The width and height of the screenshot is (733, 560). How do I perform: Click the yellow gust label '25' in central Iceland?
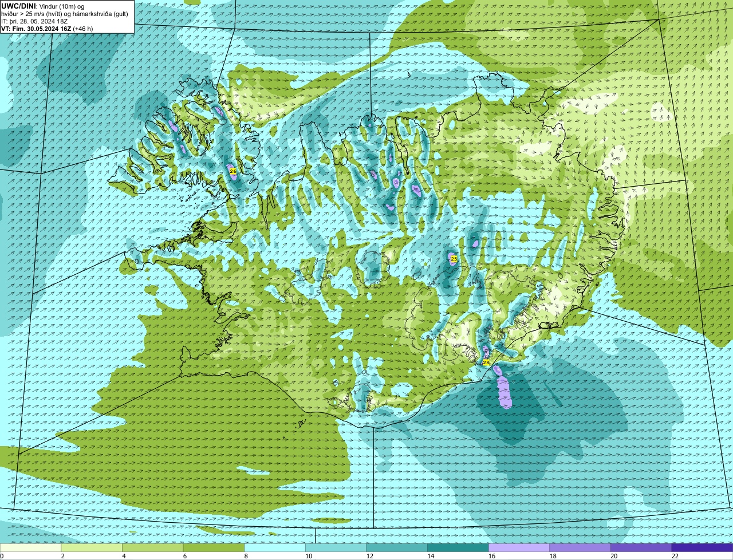tap(454, 259)
